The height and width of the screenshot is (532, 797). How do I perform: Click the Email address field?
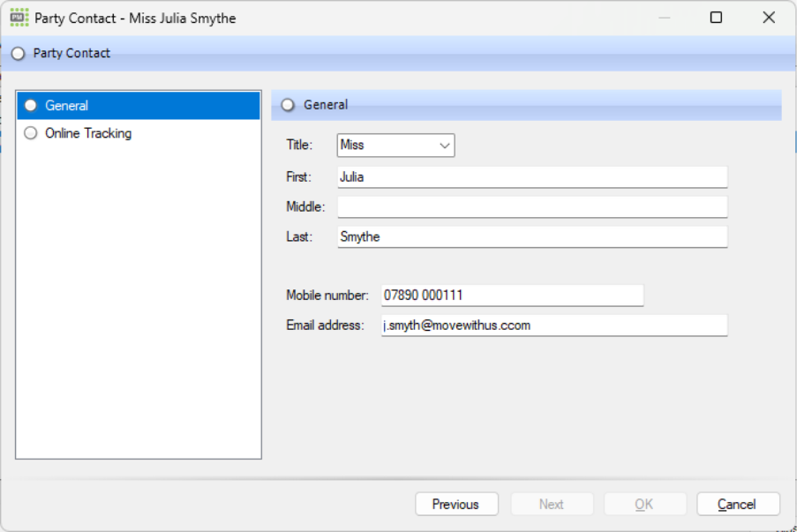553,325
